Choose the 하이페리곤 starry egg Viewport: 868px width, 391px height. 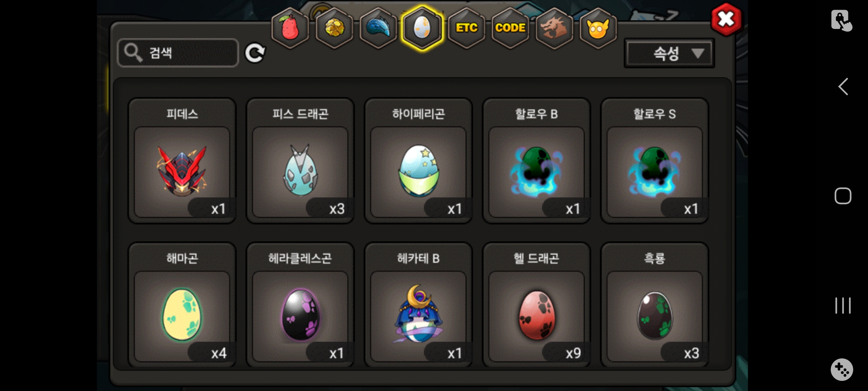[x=418, y=161]
